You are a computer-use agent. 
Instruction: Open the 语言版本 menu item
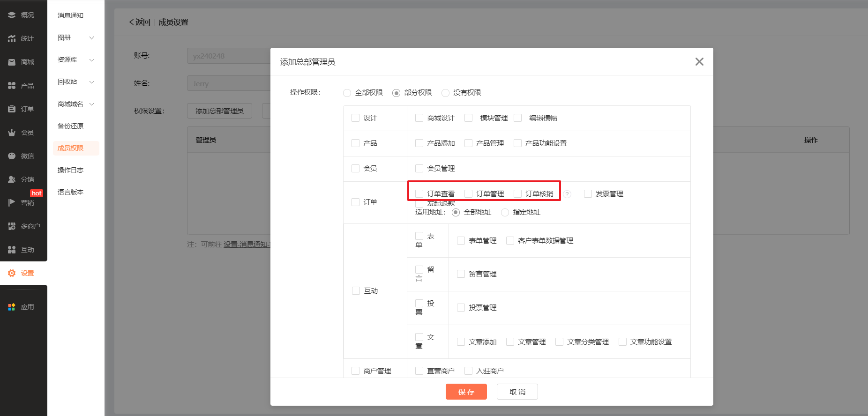click(x=70, y=192)
